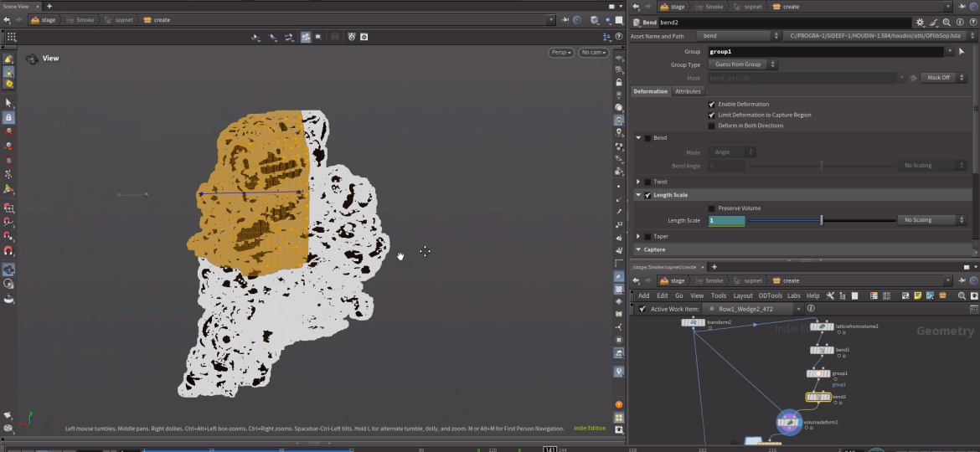980x452 pixels.
Task: Open the Layout menu in network editor
Action: click(x=742, y=295)
